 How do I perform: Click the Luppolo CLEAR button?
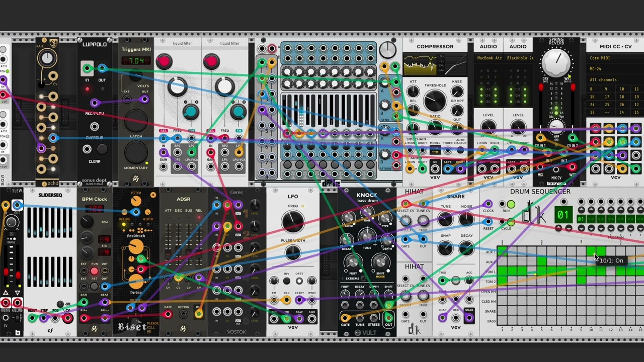point(102,149)
